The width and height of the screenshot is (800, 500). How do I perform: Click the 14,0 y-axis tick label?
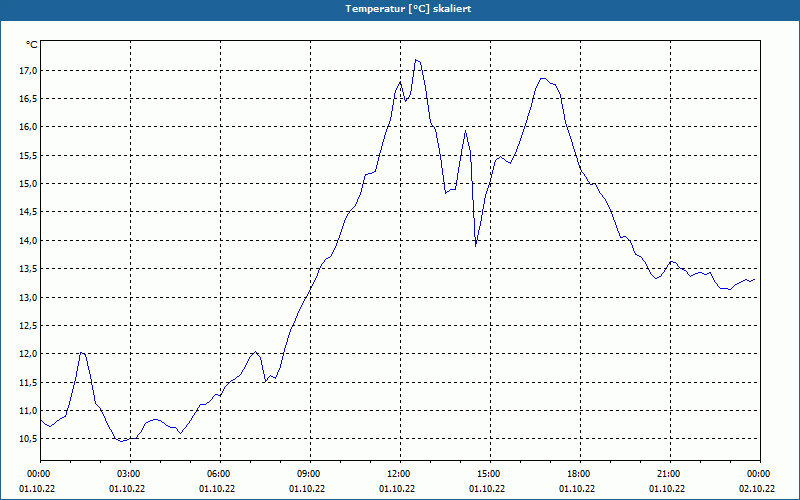point(29,240)
